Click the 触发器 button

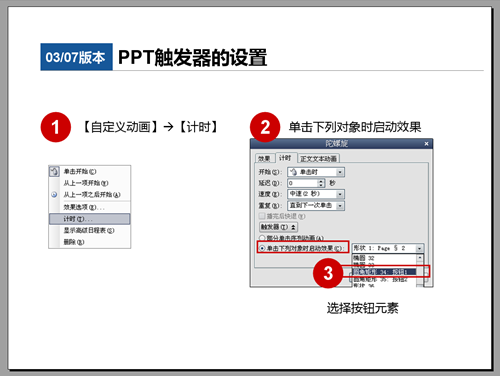[x=278, y=227]
